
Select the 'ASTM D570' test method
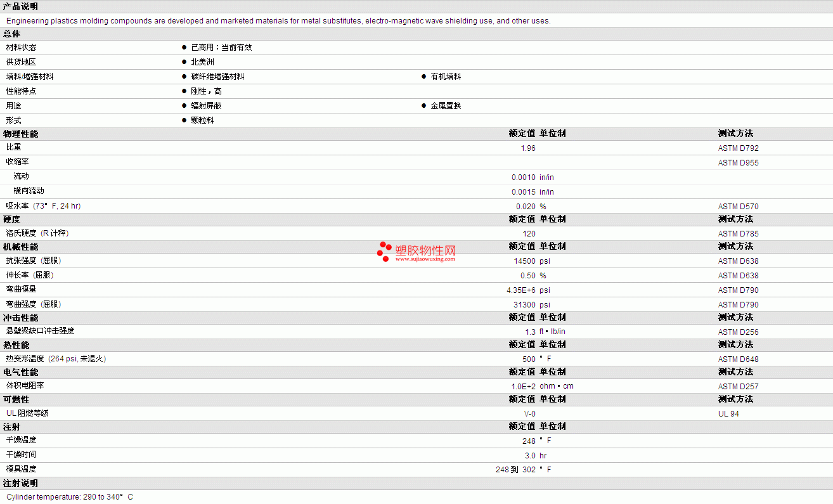pyautogui.click(x=738, y=207)
